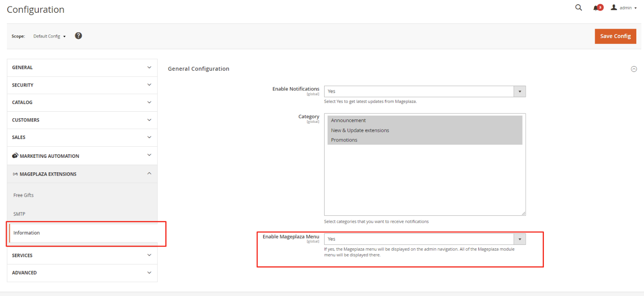Expand the ADVANCED section

82,273
